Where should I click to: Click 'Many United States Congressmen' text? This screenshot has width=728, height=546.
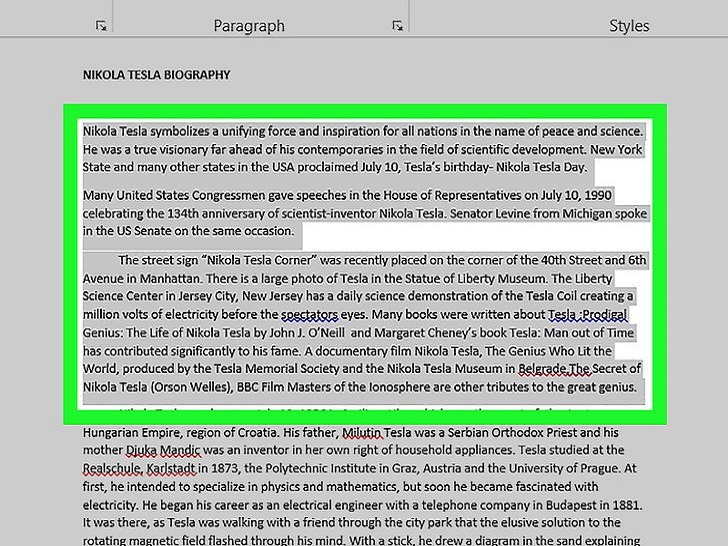(x=174, y=195)
